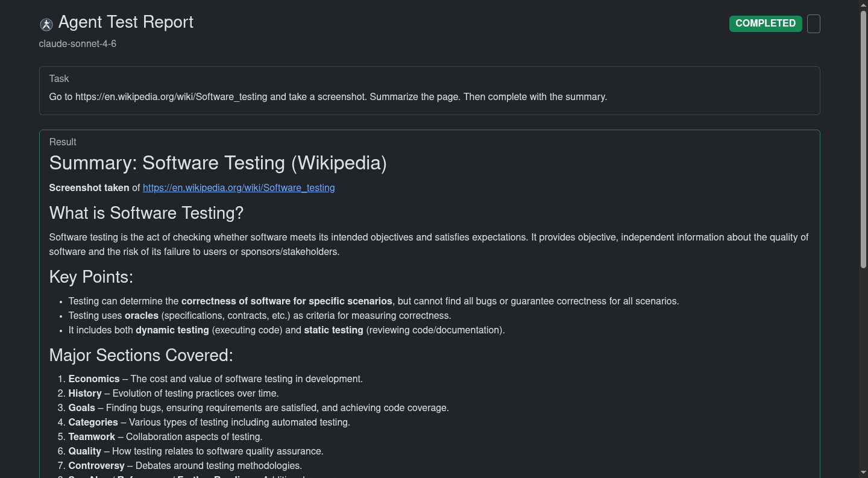Click the agent avatar icon beside the title

point(45,24)
